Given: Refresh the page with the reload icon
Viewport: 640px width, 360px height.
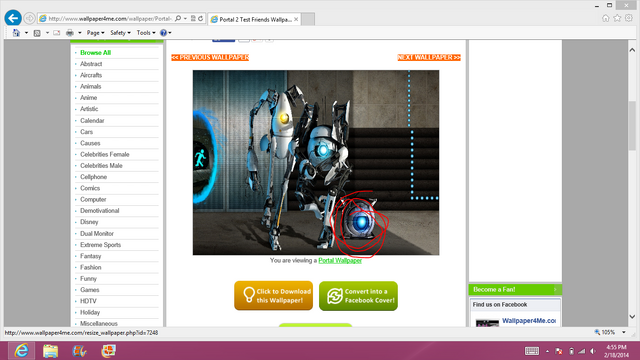Looking at the screenshot, I should click(x=200, y=19).
